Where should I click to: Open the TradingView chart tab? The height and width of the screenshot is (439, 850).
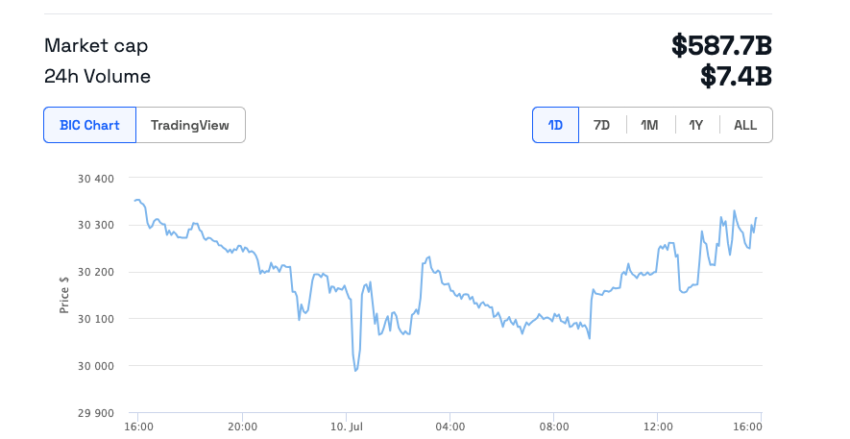(x=190, y=125)
